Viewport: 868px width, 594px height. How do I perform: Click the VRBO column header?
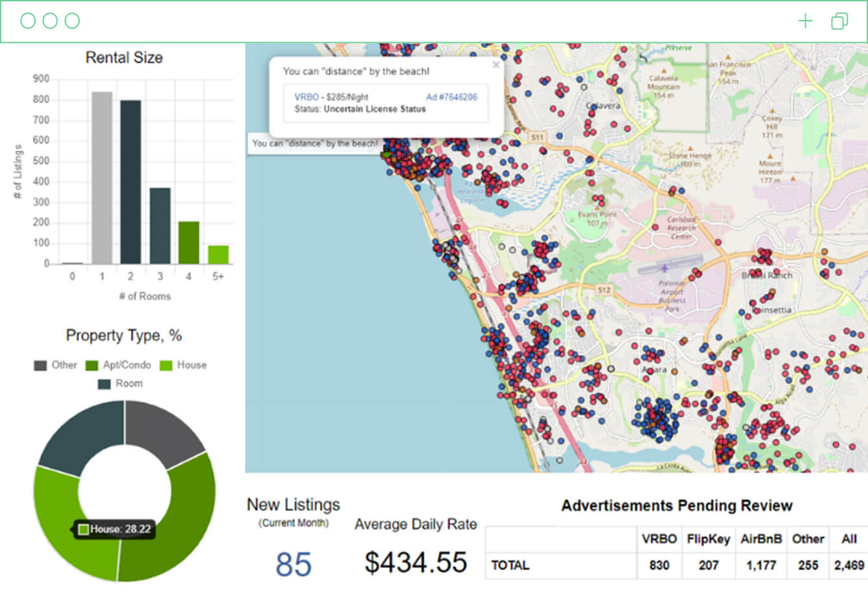(x=659, y=539)
